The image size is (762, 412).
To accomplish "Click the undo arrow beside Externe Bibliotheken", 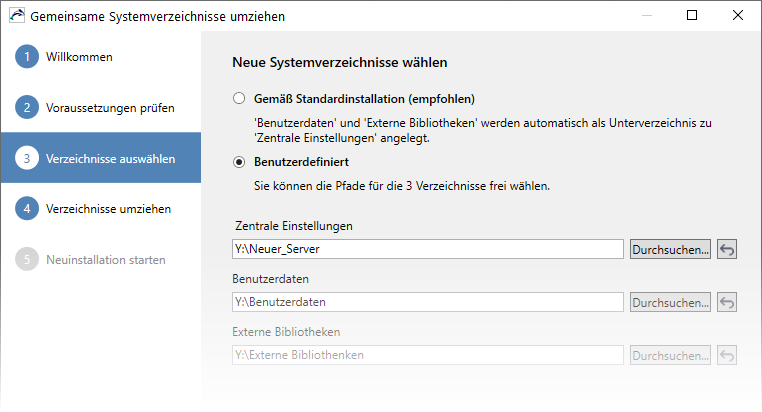I will coord(727,355).
